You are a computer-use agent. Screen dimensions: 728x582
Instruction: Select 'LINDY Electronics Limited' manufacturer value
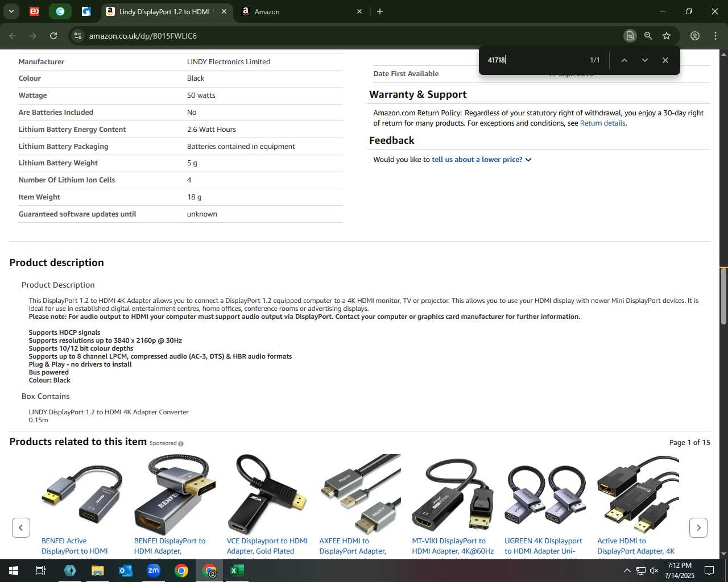pyautogui.click(x=229, y=62)
